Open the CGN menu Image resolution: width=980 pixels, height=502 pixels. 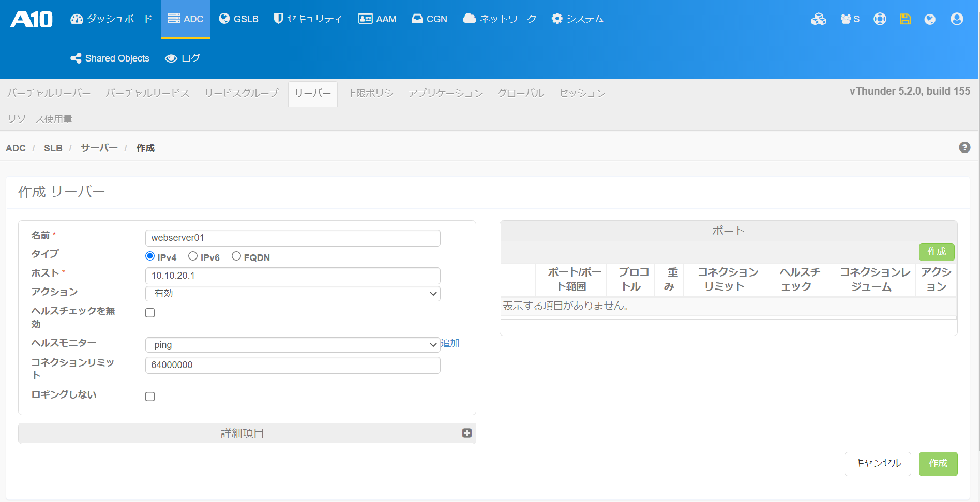(429, 19)
